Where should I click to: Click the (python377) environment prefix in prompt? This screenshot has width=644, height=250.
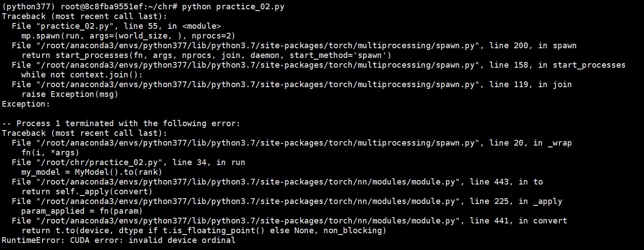tap(23, 7)
